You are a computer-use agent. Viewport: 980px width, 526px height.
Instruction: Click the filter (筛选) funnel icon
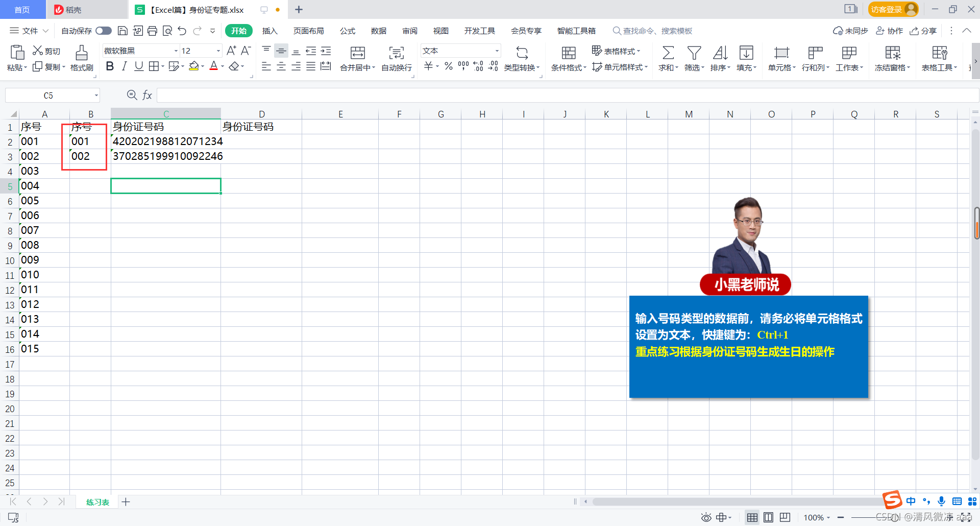(694, 53)
